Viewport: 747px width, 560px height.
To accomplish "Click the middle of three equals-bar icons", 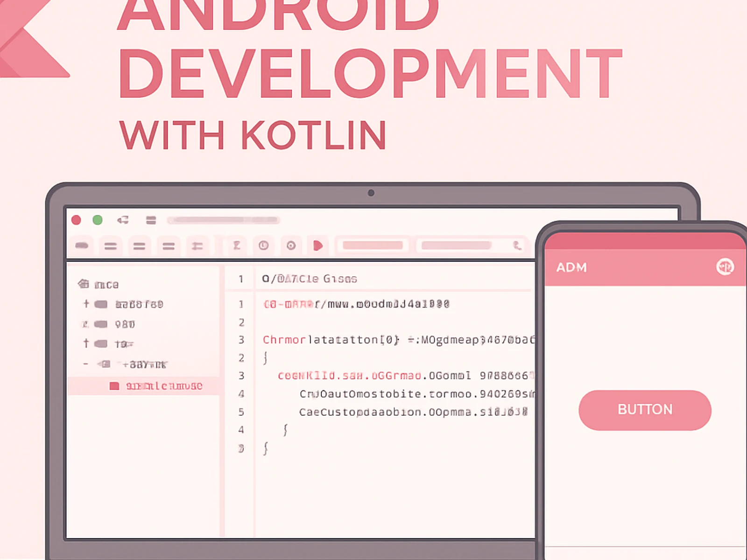I will (140, 246).
